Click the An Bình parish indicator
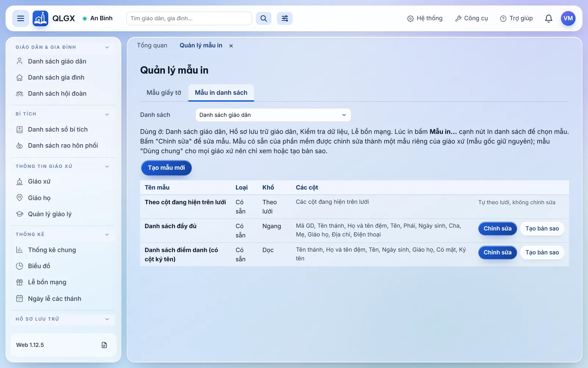Screen dimensions: 588x368 98,18
